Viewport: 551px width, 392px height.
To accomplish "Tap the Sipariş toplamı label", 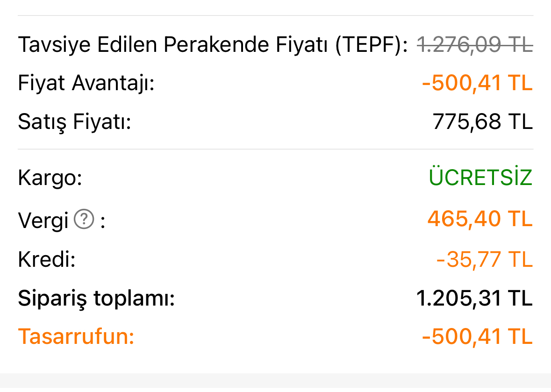I will [x=96, y=299].
